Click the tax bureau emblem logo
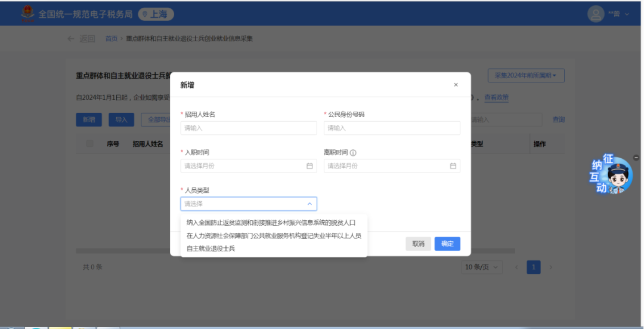 point(27,13)
